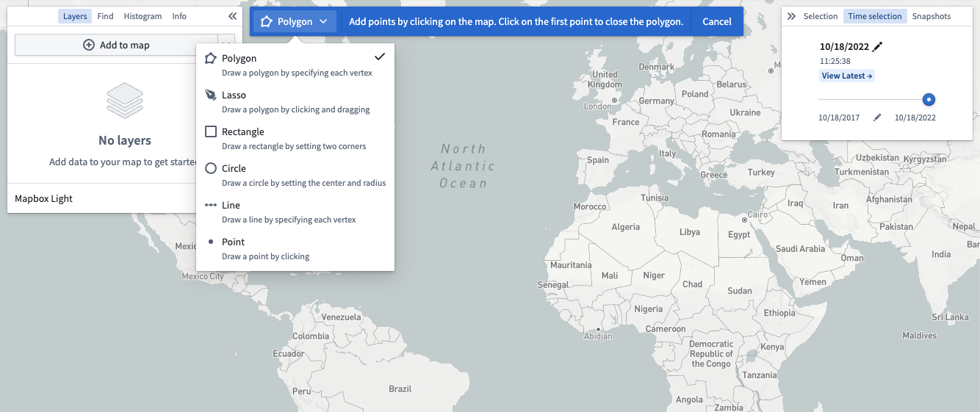Open the Polygon tool dropdown
Image resolution: width=980 pixels, height=412 pixels.
[295, 22]
